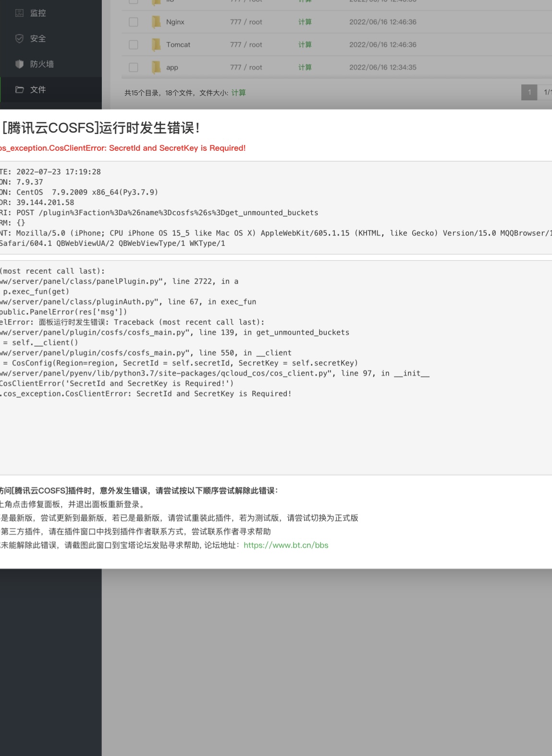The image size is (552, 756).
Task: Click 计算 link after 文件大小 summary
Action: point(238,93)
